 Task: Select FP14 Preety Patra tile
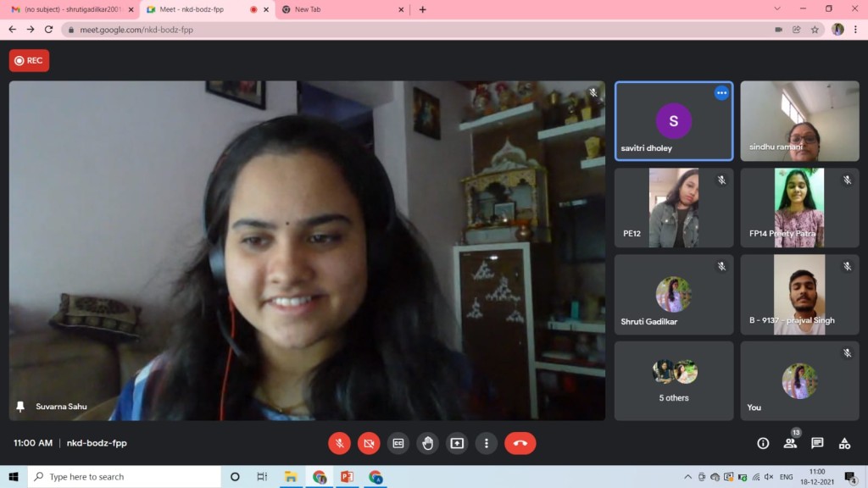pyautogui.click(x=799, y=208)
